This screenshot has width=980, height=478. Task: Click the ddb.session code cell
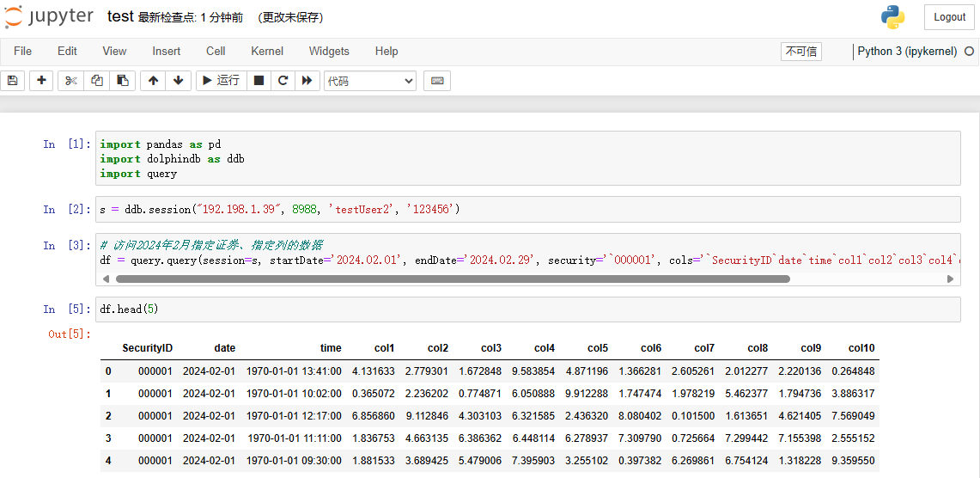(527, 210)
